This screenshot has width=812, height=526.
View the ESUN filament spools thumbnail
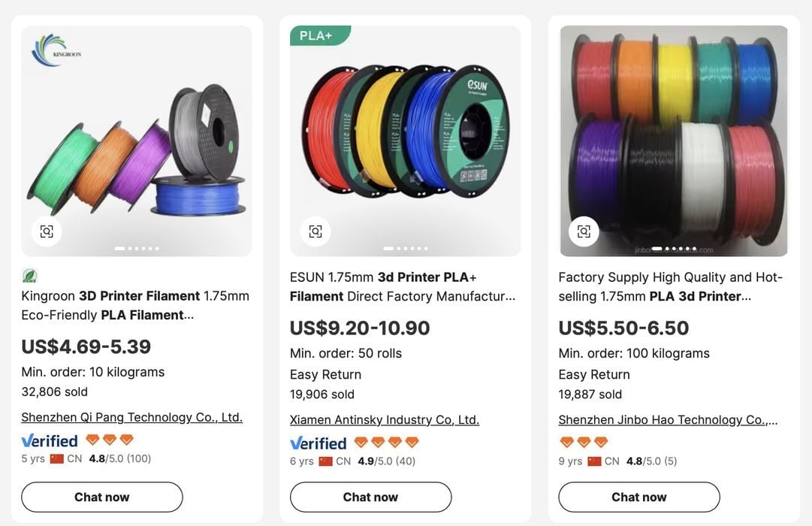tap(405, 131)
